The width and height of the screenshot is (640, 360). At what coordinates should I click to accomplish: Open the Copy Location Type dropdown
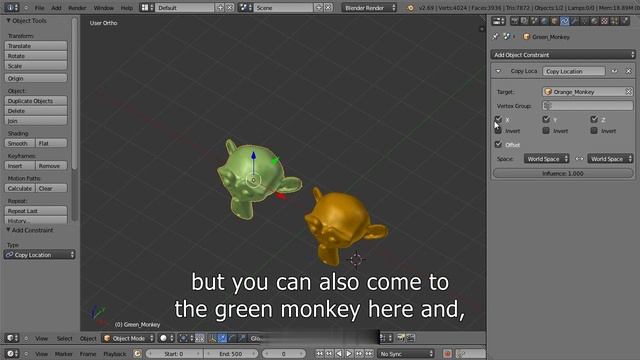click(39, 255)
